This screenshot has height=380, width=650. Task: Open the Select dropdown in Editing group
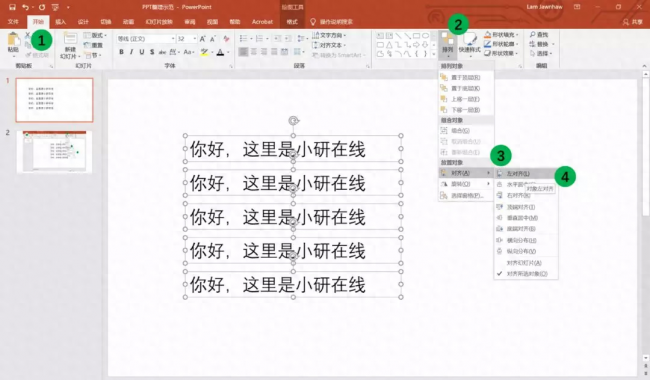[x=541, y=53]
